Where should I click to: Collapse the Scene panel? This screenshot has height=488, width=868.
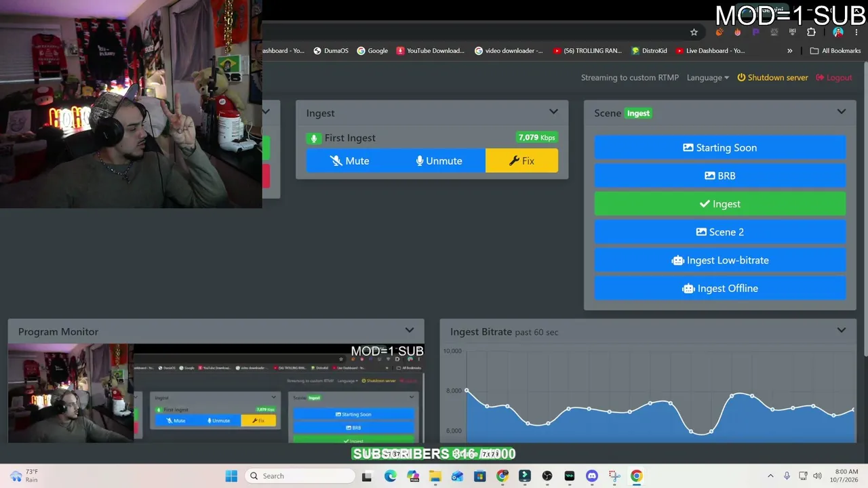(842, 113)
